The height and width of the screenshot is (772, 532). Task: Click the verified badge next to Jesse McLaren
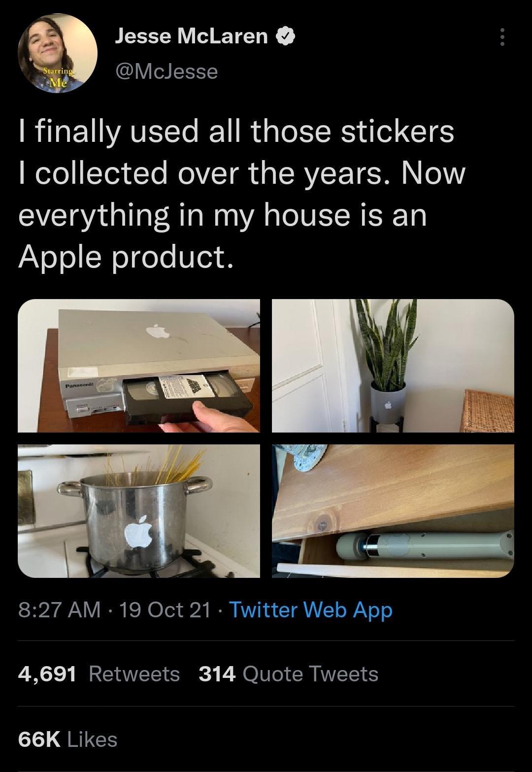pos(285,36)
